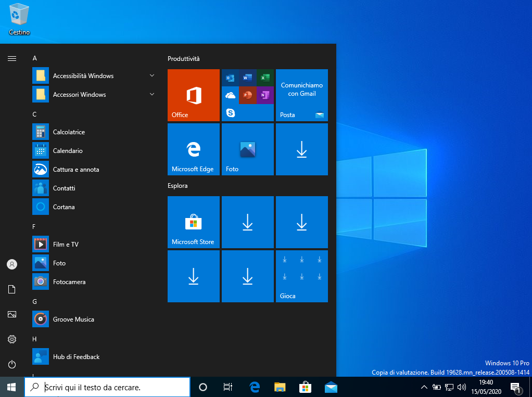Open Microsoft Store from the taskbar
The width and height of the screenshot is (532, 397).
(x=306, y=387)
